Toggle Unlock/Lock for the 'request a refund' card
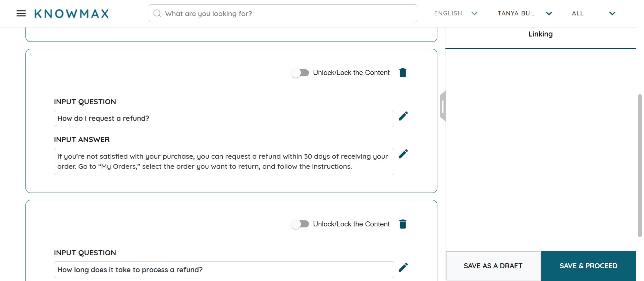Screen dimensions: 644x281 (x=300, y=73)
